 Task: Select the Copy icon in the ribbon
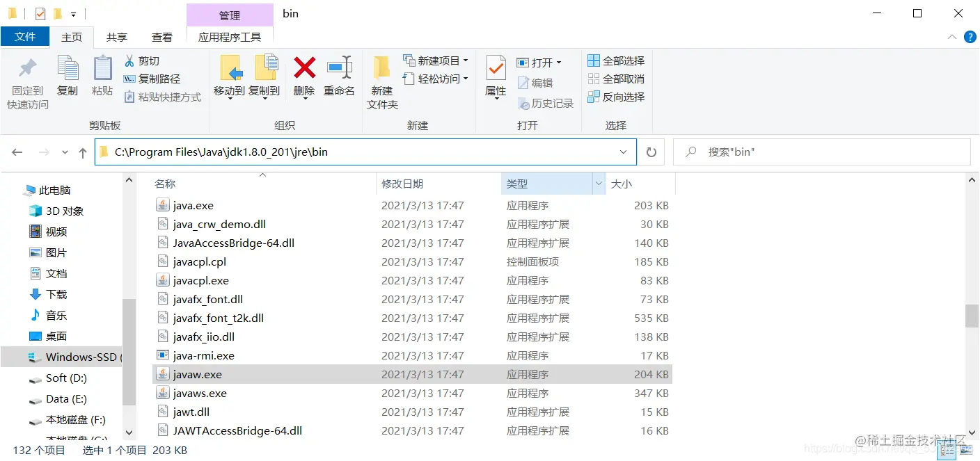(68, 78)
